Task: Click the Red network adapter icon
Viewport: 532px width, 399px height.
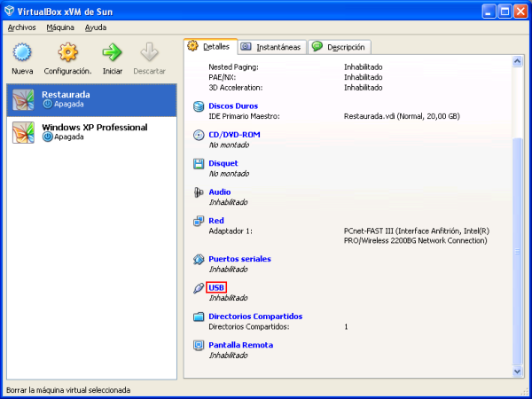Action: click(x=199, y=221)
